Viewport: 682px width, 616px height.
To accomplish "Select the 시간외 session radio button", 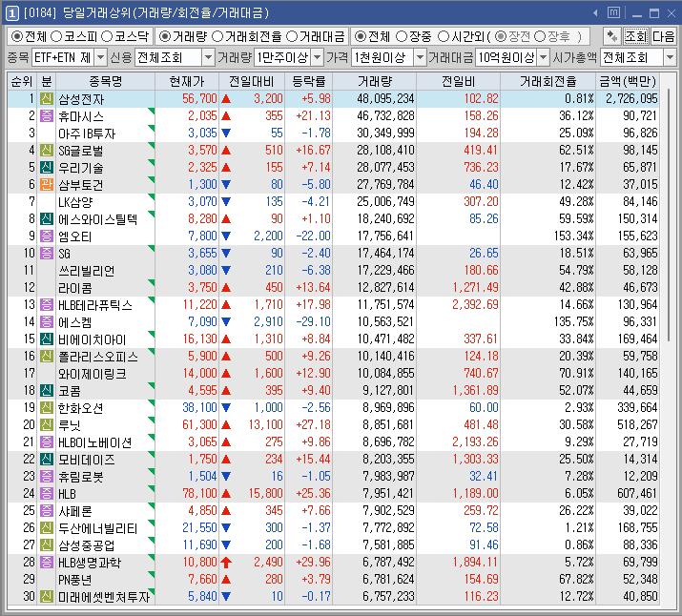I will click(x=444, y=36).
